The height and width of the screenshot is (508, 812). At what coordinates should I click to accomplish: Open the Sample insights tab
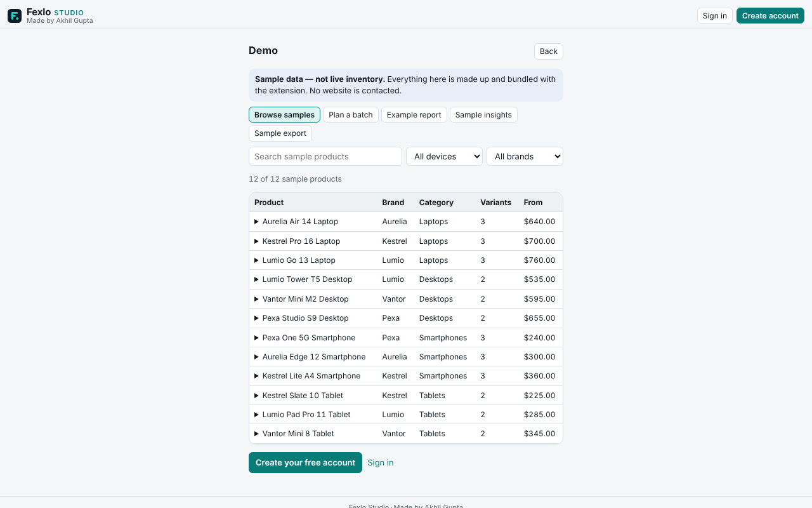[483, 115]
